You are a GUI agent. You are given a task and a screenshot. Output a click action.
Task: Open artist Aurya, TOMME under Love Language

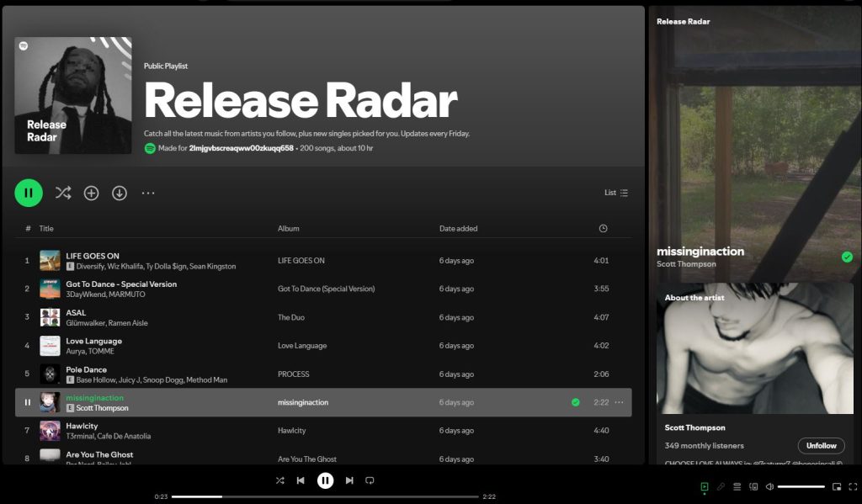pos(90,351)
